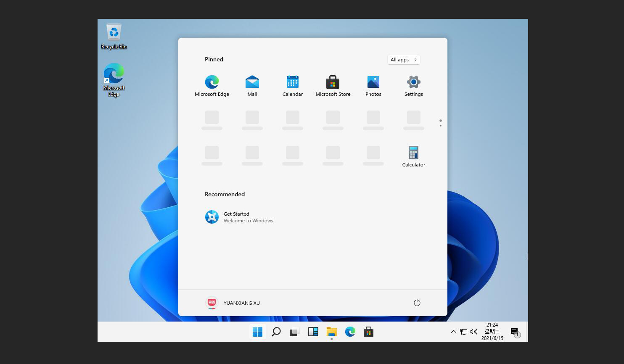Go to the next page of pinned apps

tap(441, 126)
